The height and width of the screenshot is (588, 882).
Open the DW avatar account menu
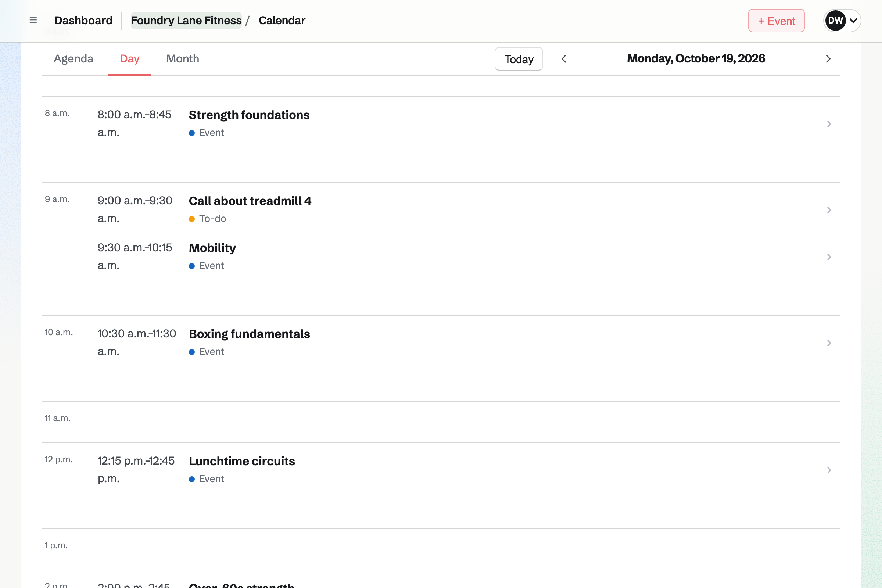pyautogui.click(x=842, y=21)
